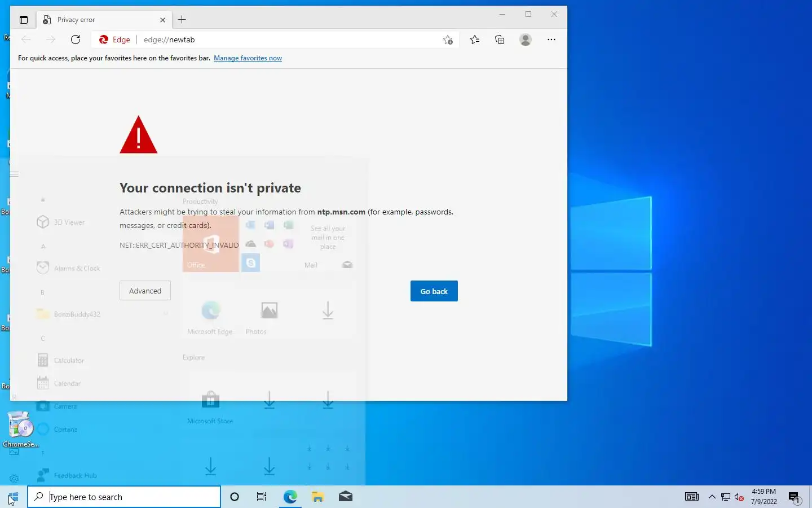Select the Privacy error tab

(x=104, y=20)
